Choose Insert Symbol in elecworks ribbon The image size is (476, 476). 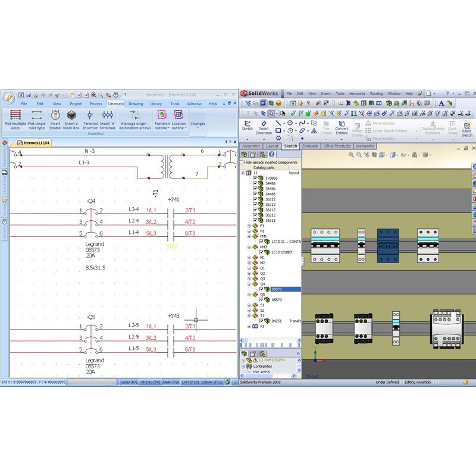[x=55, y=120]
